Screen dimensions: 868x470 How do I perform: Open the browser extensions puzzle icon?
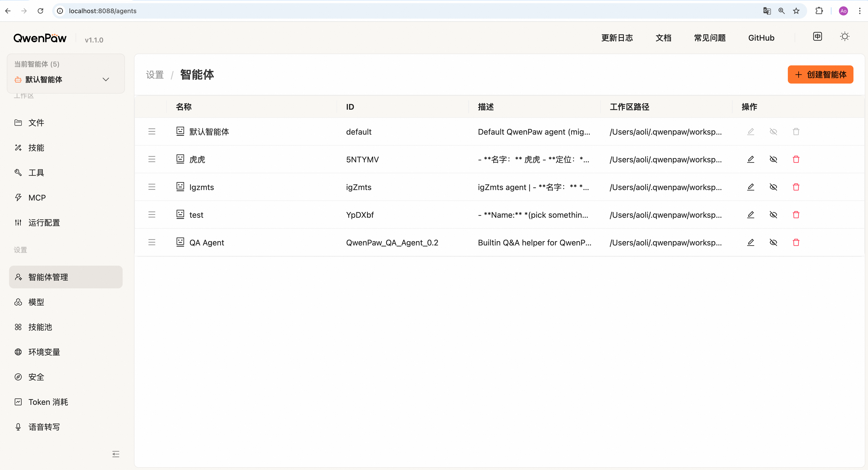819,11
